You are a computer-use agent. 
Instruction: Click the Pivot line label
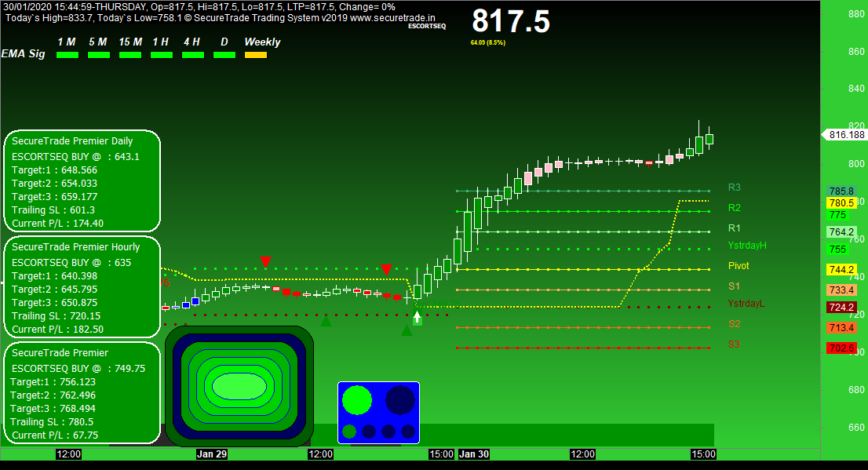pos(739,266)
